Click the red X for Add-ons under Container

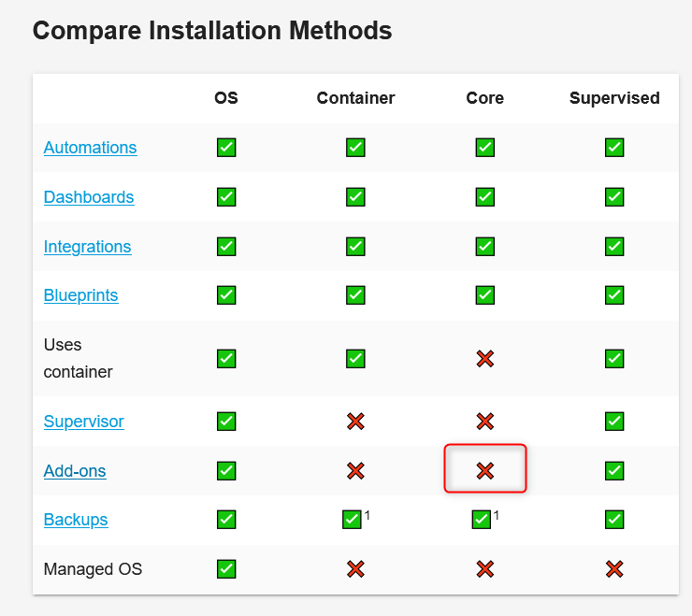tap(355, 471)
